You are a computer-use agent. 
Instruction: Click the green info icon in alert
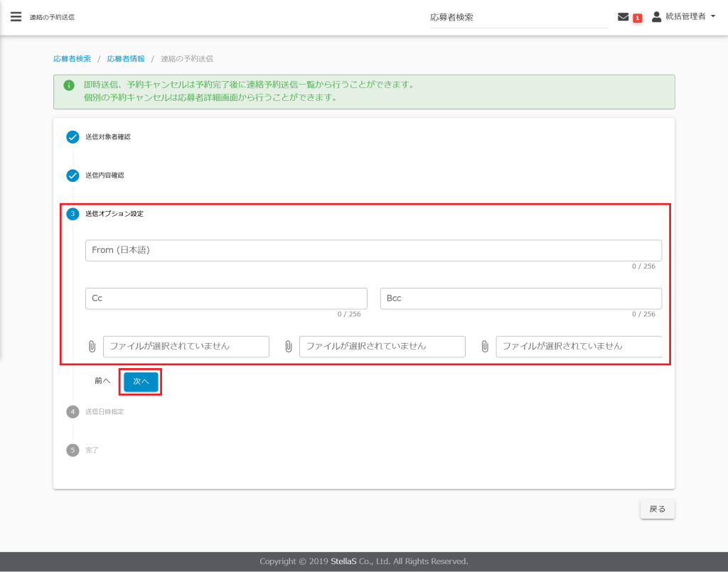[68, 85]
